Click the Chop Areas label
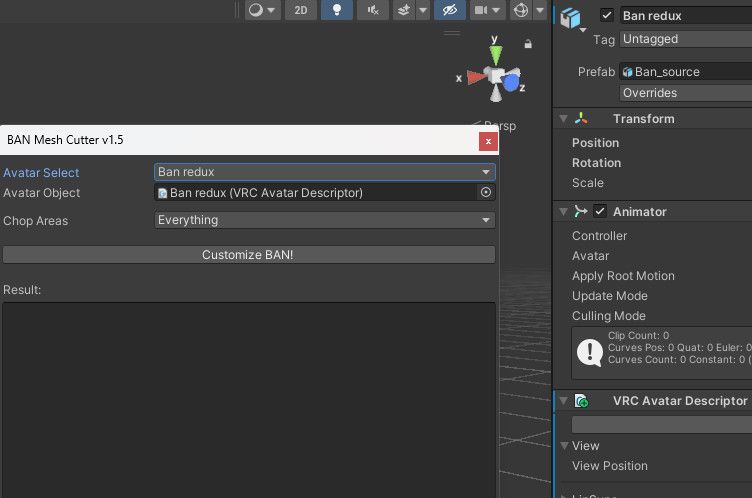 tap(35, 221)
